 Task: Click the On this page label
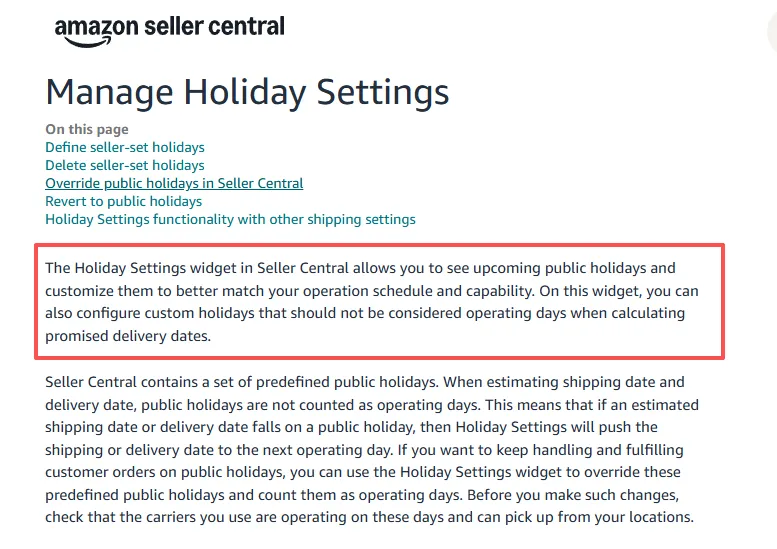click(87, 129)
